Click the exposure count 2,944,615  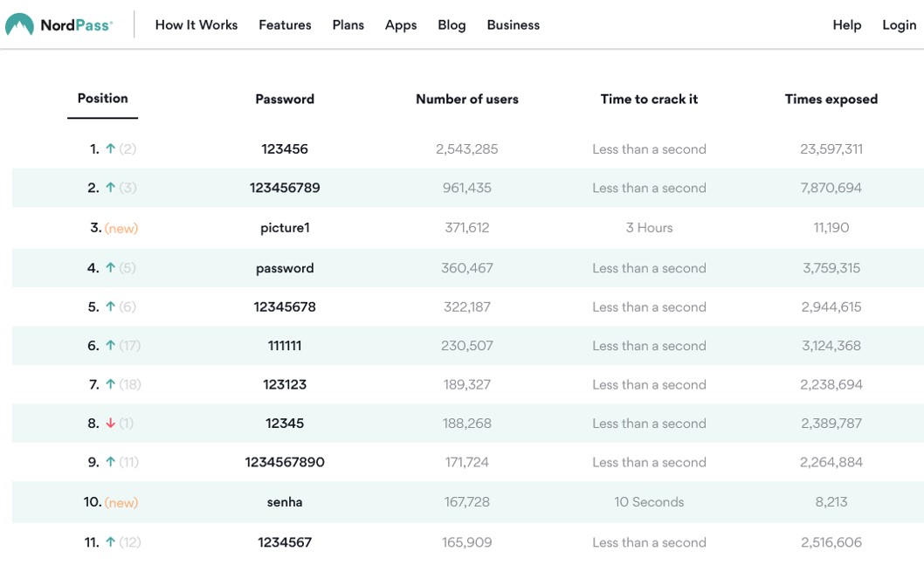831,307
